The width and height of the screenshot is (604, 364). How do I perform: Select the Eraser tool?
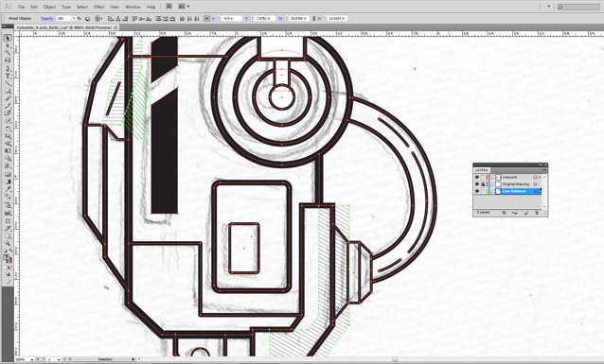[8, 120]
